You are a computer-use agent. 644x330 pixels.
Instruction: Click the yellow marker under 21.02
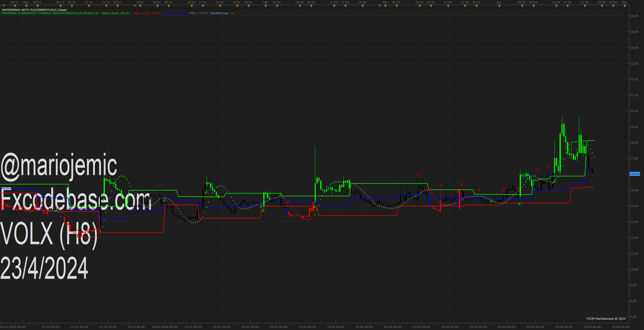point(345,6)
